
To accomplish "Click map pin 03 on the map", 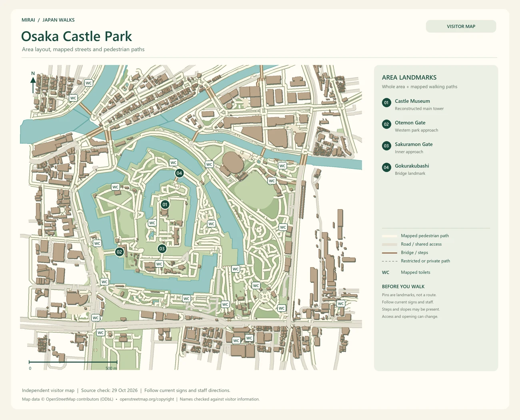I will [162, 249].
